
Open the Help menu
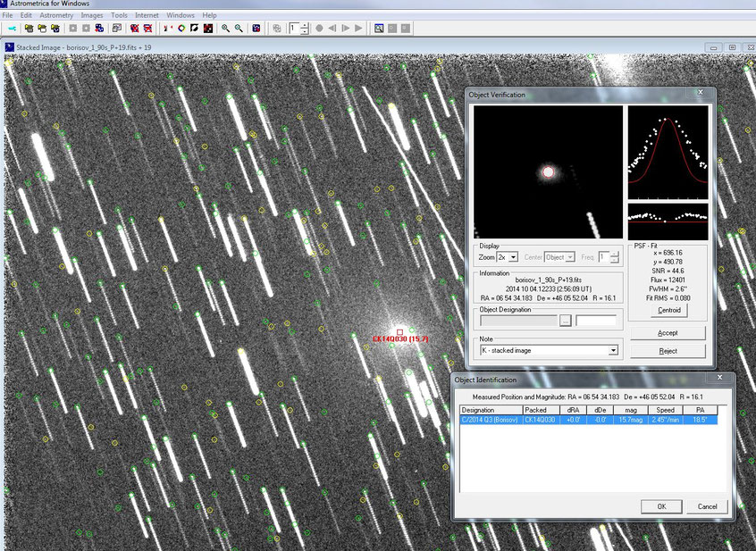tap(209, 15)
